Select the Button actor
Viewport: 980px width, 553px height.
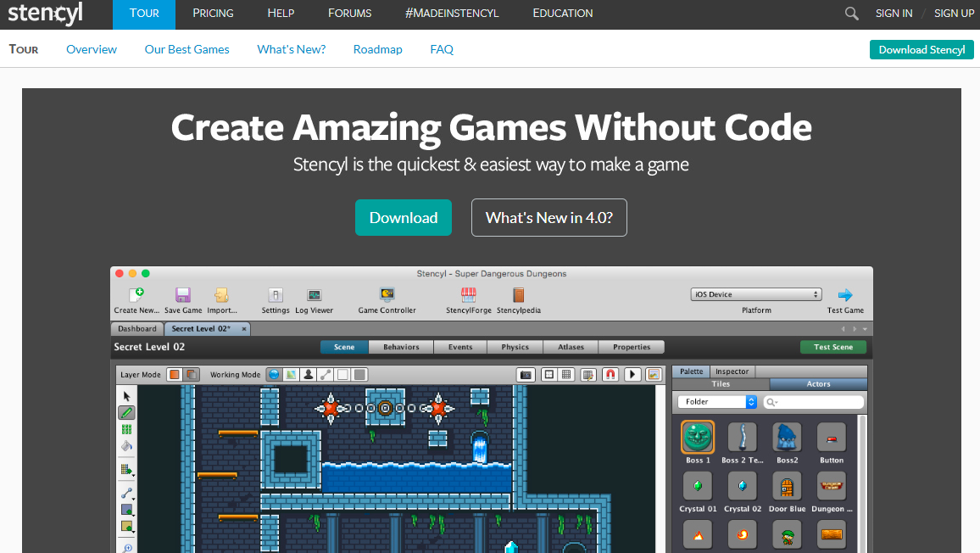click(x=832, y=438)
